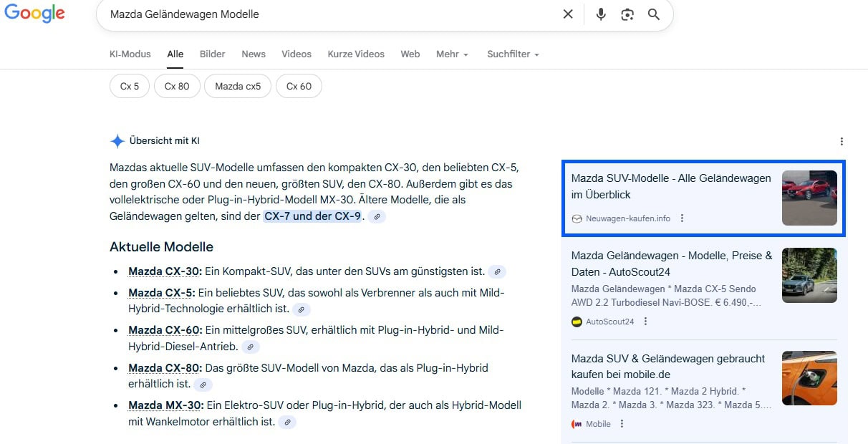Open the Mehr dropdown
Image resolution: width=868 pixels, height=444 pixels.
point(452,54)
